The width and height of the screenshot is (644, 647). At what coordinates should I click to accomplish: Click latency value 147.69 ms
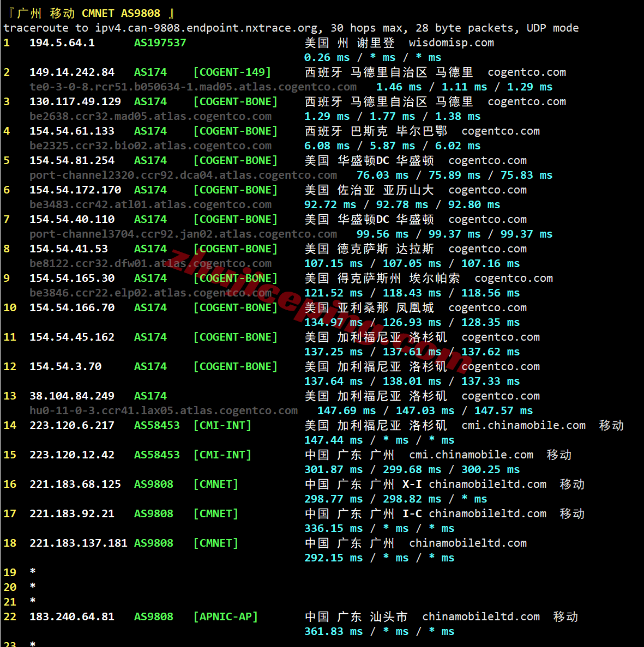click(347, 410)
